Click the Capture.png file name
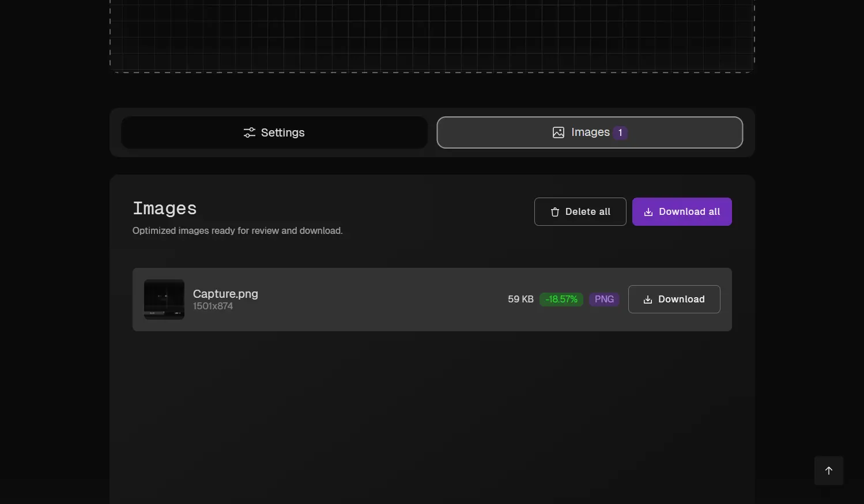Image resolution: width=864 pixels, height=504 pixels. point(225,294)
